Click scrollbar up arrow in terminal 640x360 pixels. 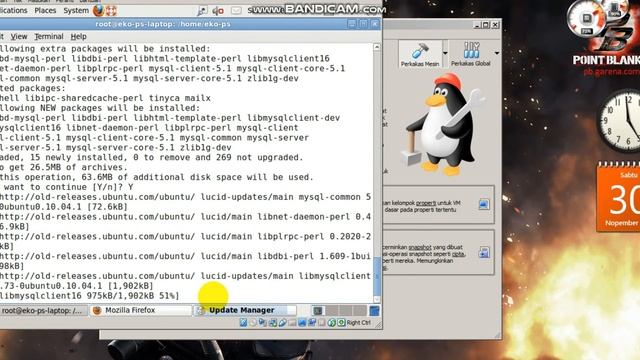coord(377,47)
